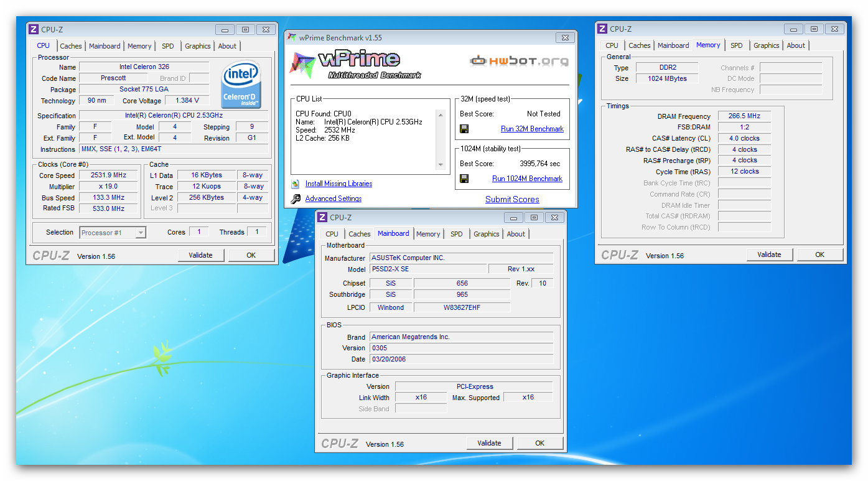Screen dimensions: 868x481
Task: Click OK in the Mainboard window
Action: 539,443
